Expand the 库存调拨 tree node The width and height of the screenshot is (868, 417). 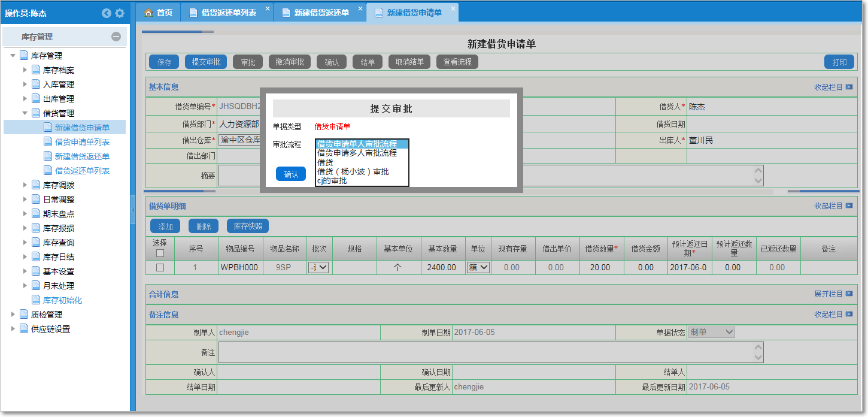25,185
